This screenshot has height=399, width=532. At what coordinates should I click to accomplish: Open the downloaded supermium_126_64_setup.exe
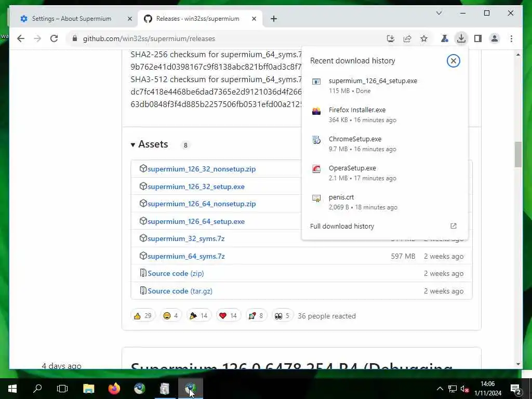pyautogui.click(x=385, y=86)
